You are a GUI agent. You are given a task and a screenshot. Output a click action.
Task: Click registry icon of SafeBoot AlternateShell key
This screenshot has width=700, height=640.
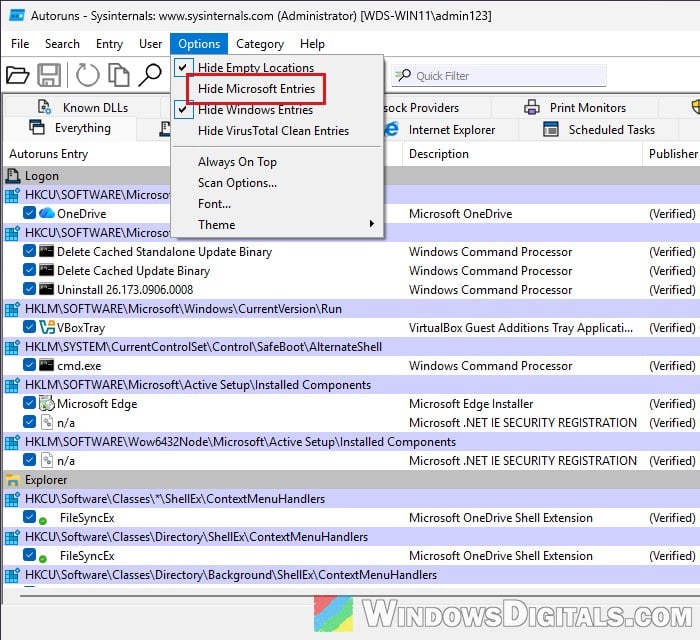click(x=12, y=347)
